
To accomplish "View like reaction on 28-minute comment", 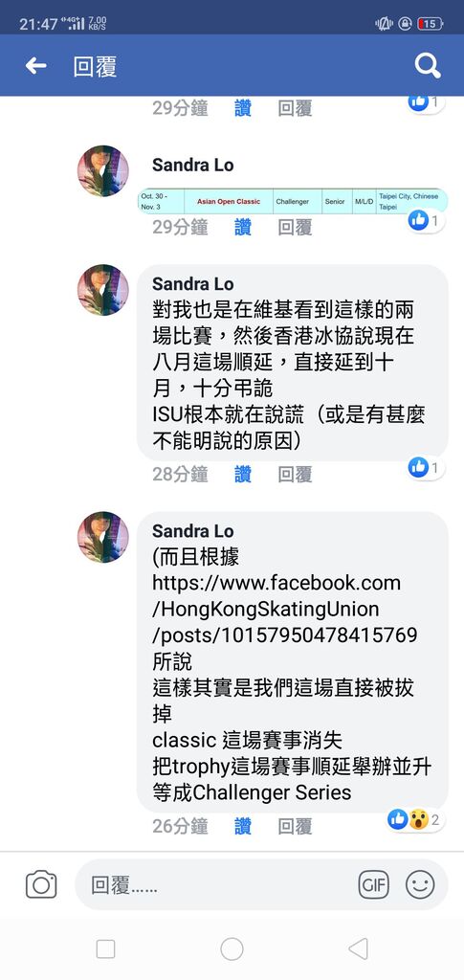I will 426,467.
